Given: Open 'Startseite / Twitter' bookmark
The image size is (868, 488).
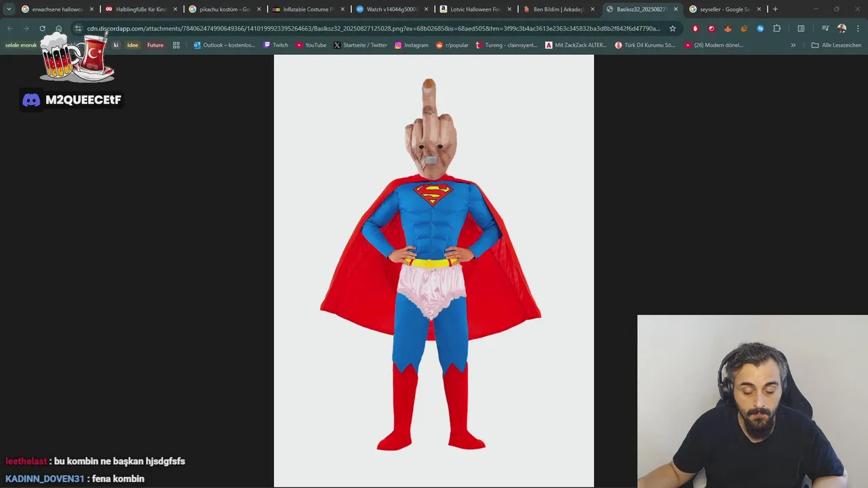Looking at the screenshot, I should [361, 45].
